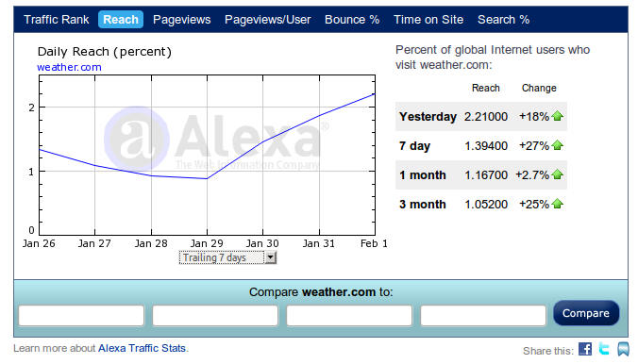This screenshot has height=364, width=638.
Task: Share this on Facebook
Action: tap(585, 349)
